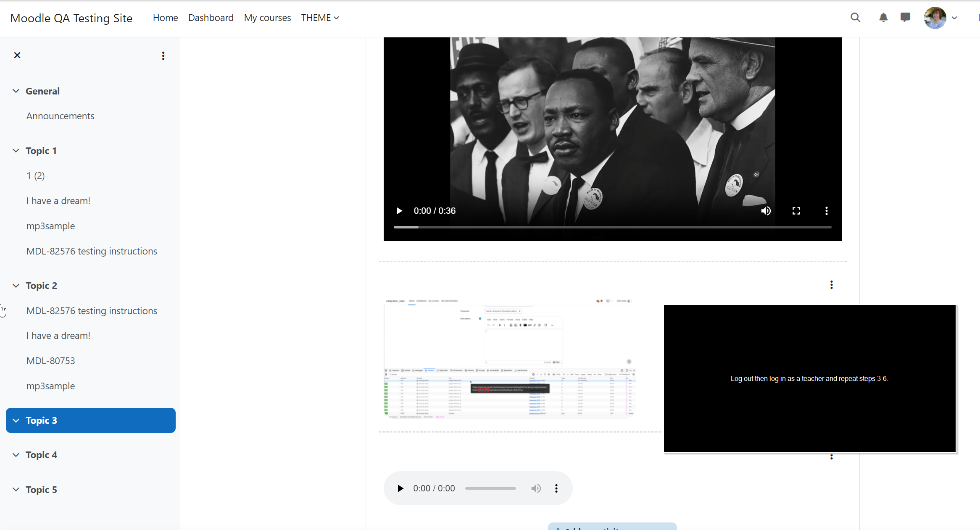Click the user profile avatar
Viewport: 980px width, 530px height.
coord(935,18)
